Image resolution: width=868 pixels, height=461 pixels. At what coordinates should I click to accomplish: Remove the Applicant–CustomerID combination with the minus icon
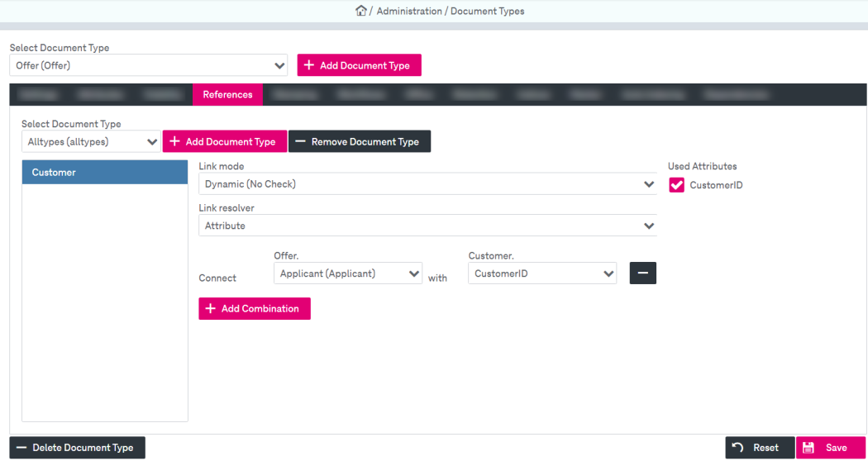coord(642,273)
